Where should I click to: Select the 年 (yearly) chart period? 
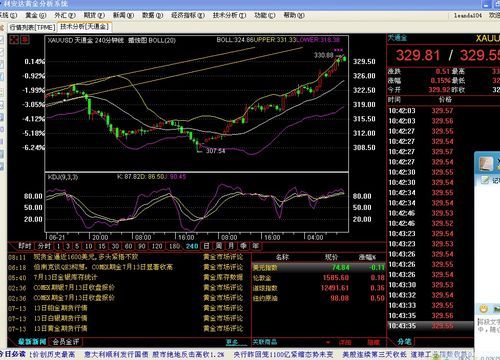[x=256, y=246]
